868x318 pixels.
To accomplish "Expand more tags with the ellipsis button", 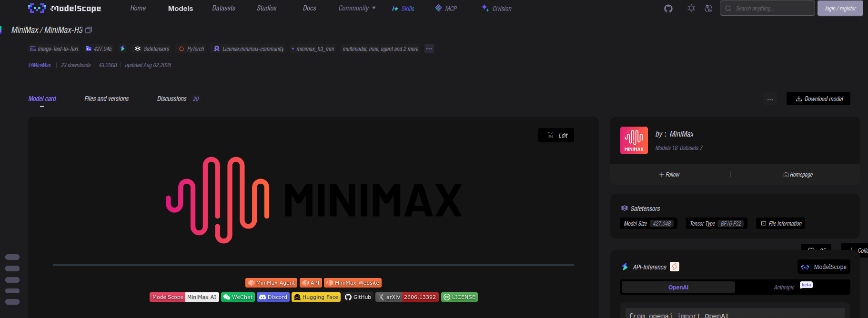I will [429, 49].
